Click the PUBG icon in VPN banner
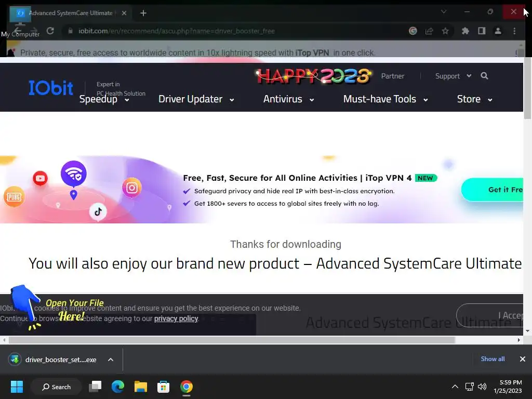 [x=14, y=196]
